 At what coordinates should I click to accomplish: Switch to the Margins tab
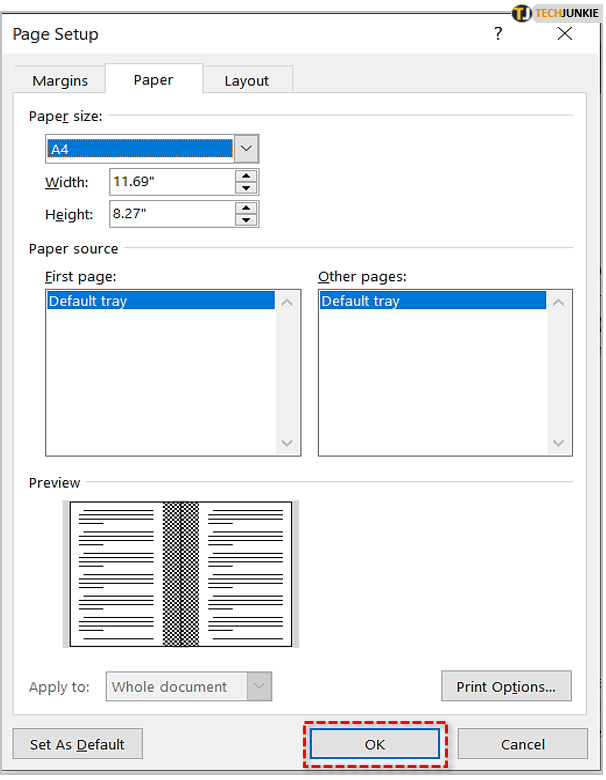(60, 81)
